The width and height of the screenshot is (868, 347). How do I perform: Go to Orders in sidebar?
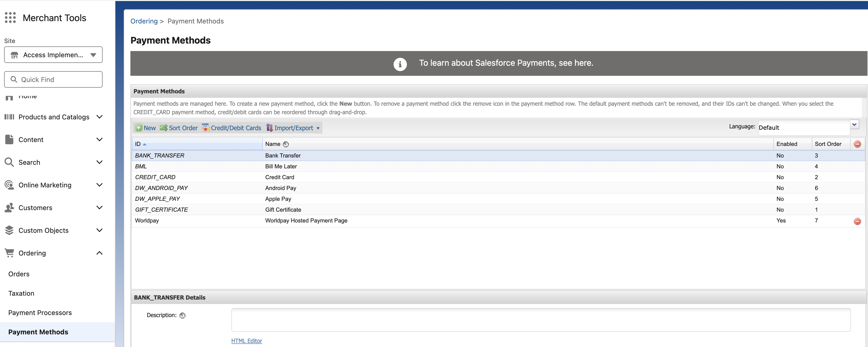coord(19,274)
